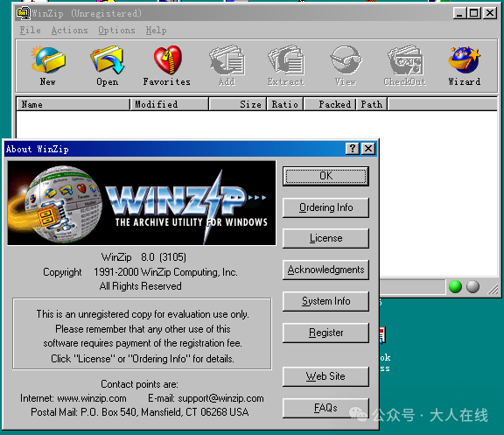Open the FAQs button
This screenshot has height=435, width=504.
point(325,408)
